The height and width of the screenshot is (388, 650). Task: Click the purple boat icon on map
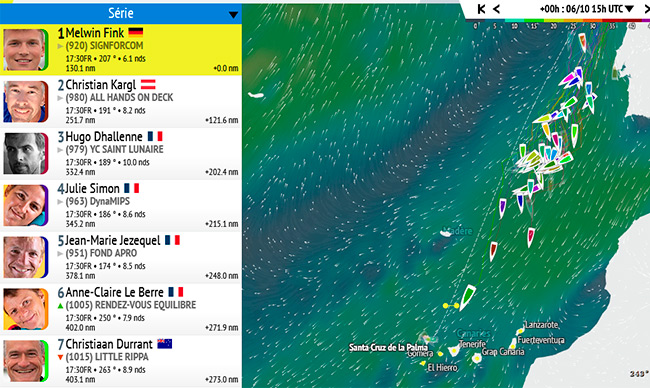coord(502,208)
